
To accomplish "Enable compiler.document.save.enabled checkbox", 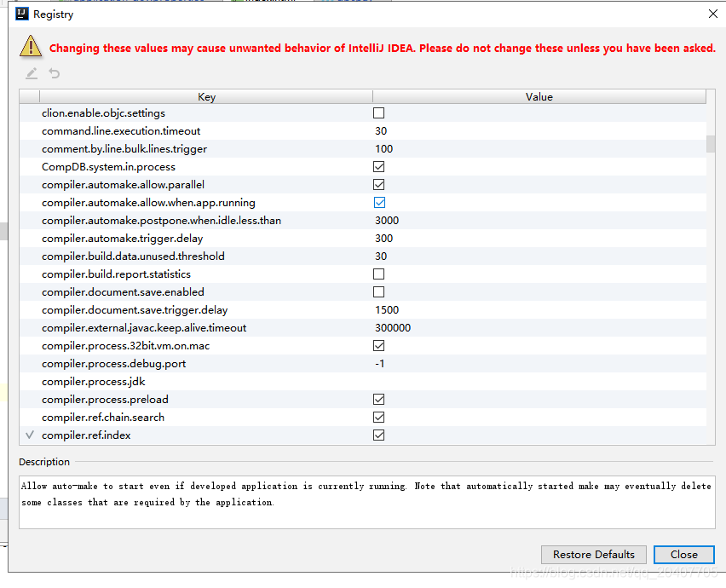I will 378,292.
